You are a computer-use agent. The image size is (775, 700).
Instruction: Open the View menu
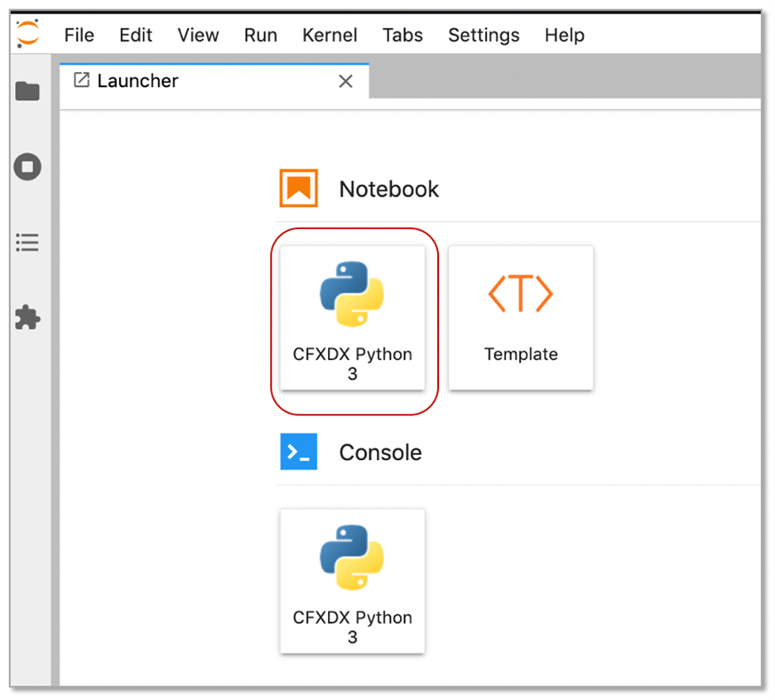(198, 35)
